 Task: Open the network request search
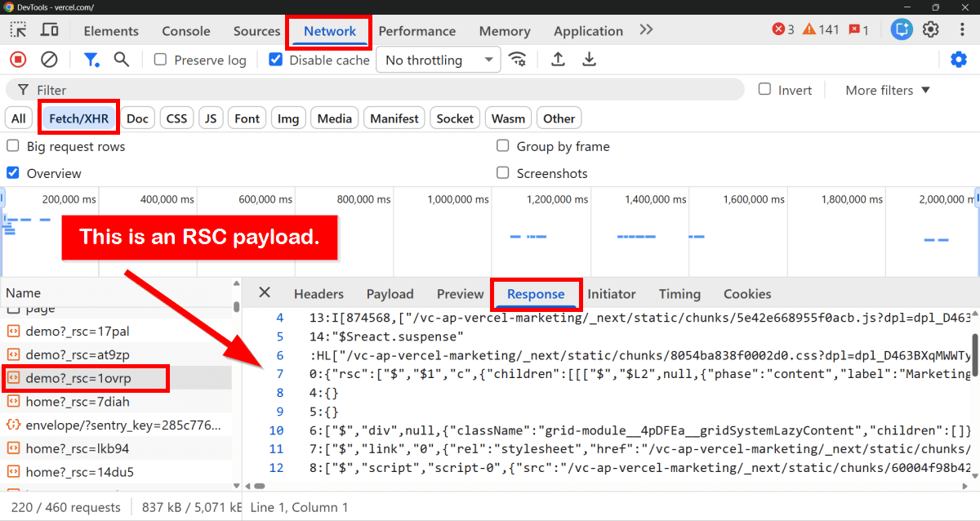120,59
